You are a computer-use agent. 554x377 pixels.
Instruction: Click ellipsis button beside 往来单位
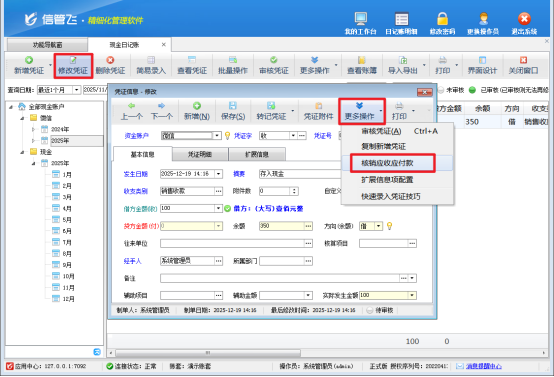(x=308, y=243)
